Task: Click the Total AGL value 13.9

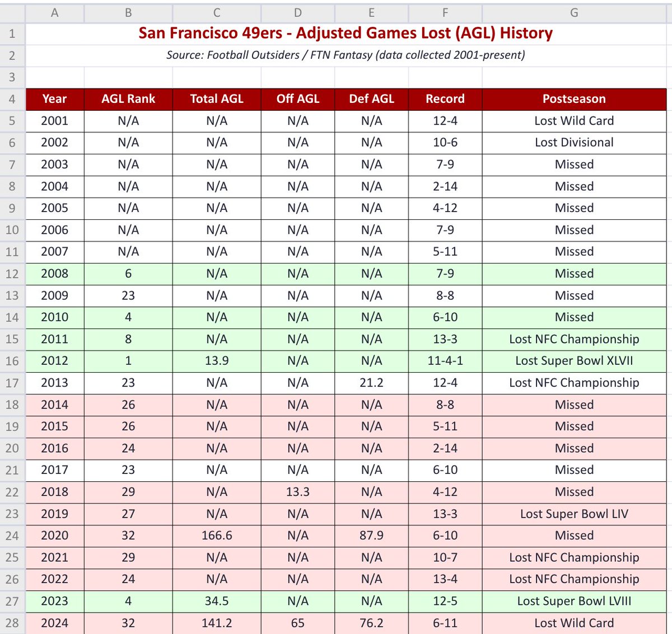Action: coord(217,361)
